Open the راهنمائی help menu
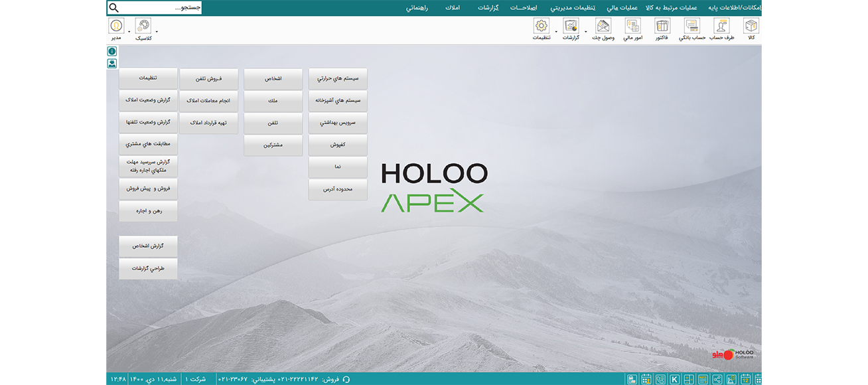This screenshot has height=385, width=868. [x=417, y=7]
